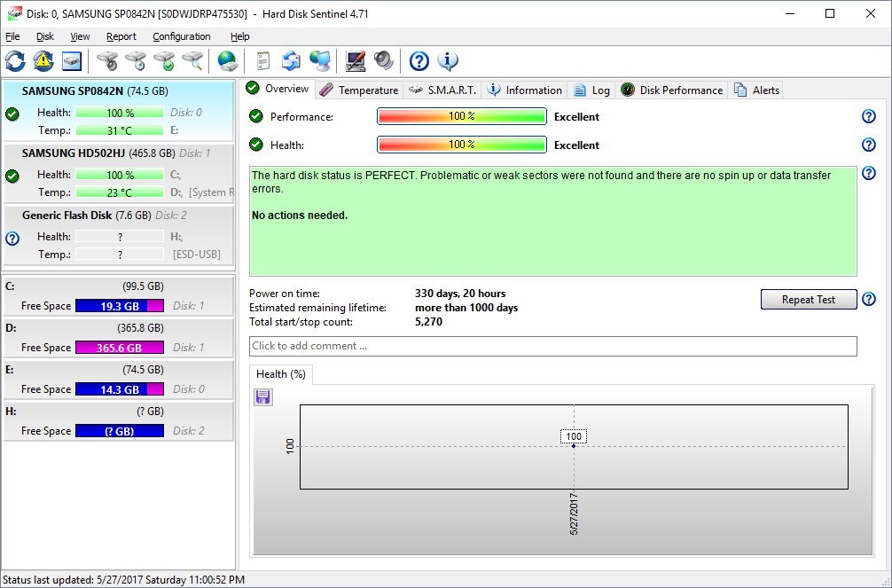892x588 pixels.
Task: Click the H: free space (? GB) bar
Action: pyautogui.click(x=120, y=431)
